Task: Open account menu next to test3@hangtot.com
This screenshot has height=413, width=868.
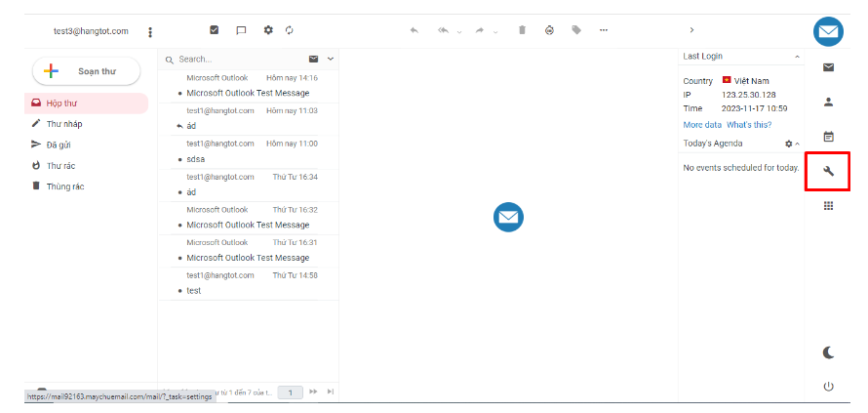Action: coord(150,32)
